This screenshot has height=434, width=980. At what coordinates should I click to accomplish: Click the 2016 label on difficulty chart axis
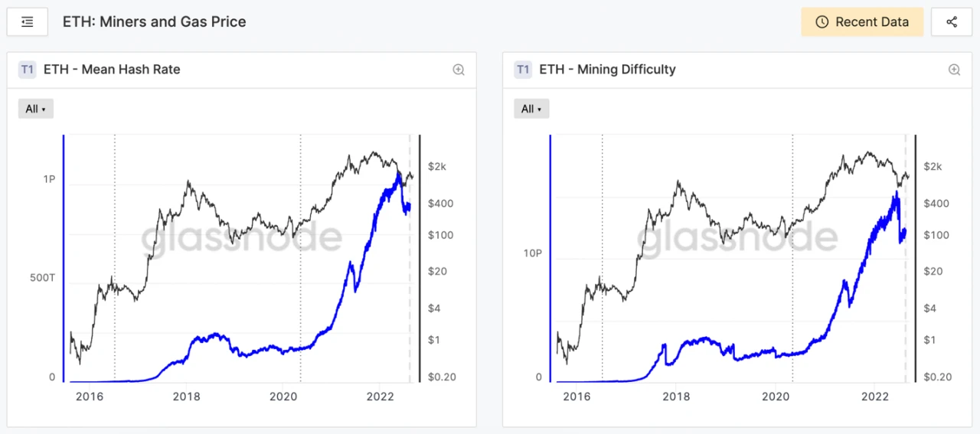(577, 396)
